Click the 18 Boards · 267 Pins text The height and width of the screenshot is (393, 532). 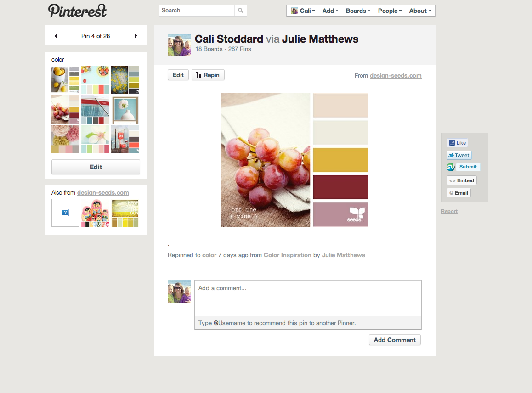pyautogui.click(x=223, y=49)
